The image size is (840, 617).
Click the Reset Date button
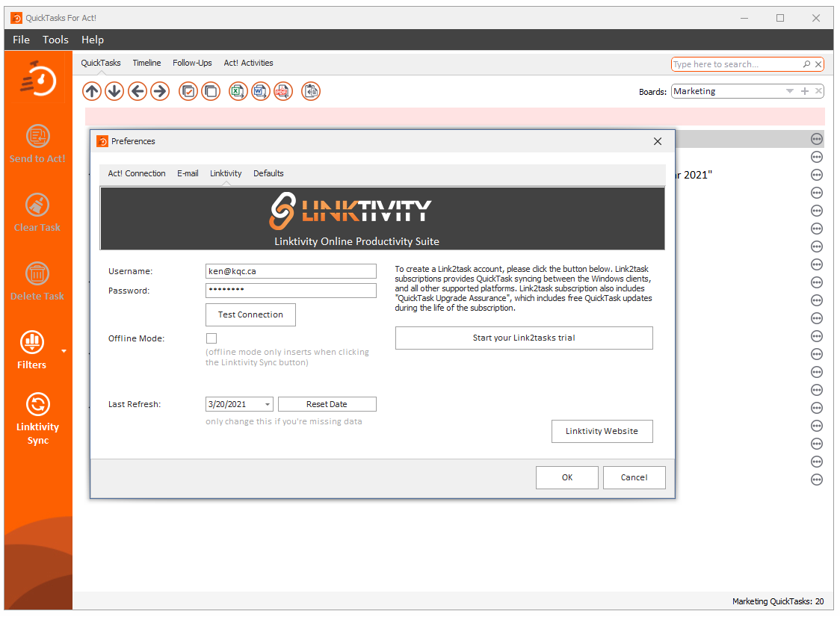pyautogui.click(x=327, y=404)
